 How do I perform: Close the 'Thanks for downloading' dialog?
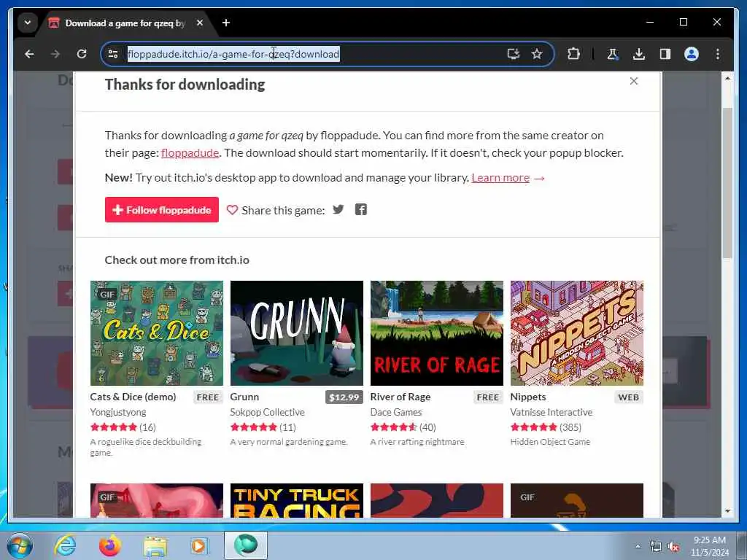[634, 81]
